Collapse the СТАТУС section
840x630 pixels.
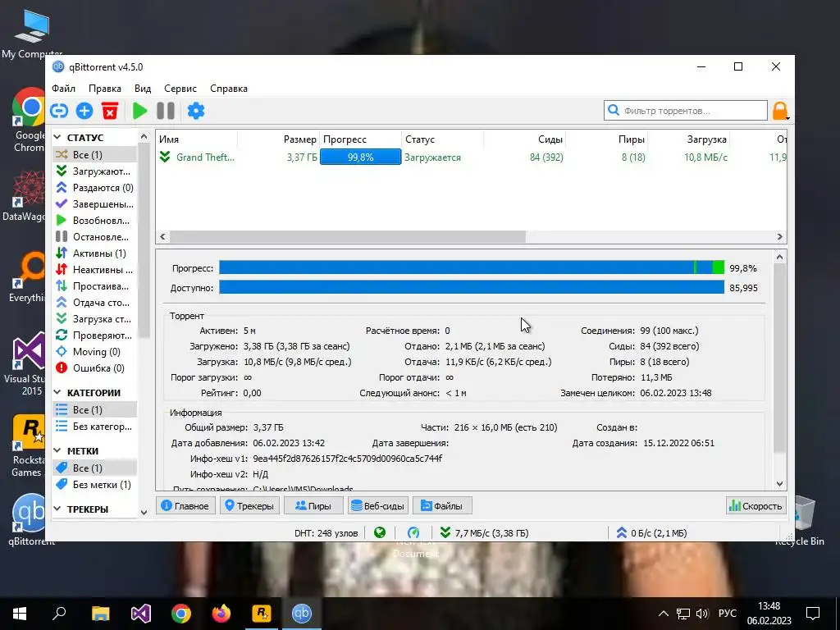click(x=57, y=138)
